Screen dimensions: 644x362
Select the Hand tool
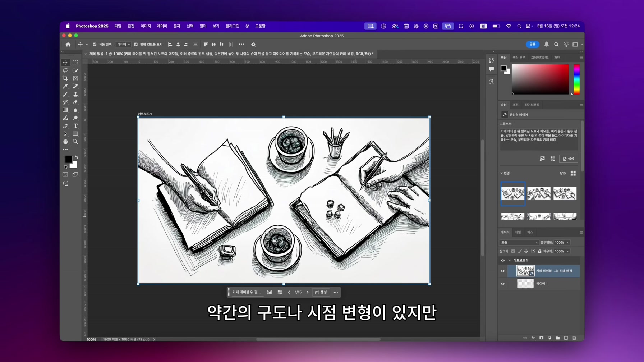(65, 142)
